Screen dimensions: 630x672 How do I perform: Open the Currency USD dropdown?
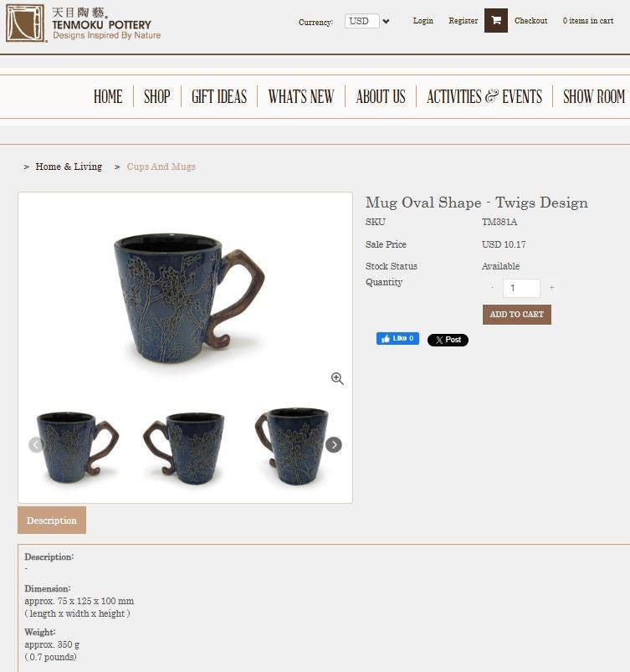[x=367, y=21]
